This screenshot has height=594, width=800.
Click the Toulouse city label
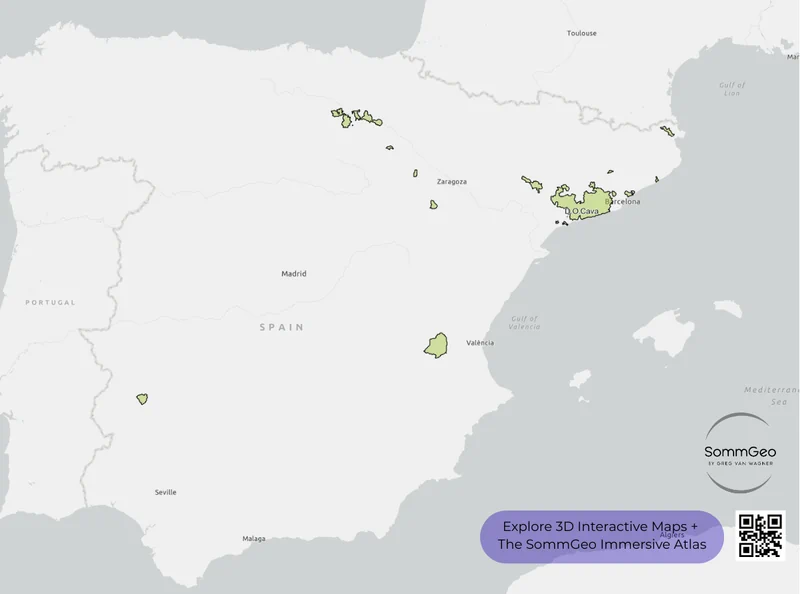(582, 31)
